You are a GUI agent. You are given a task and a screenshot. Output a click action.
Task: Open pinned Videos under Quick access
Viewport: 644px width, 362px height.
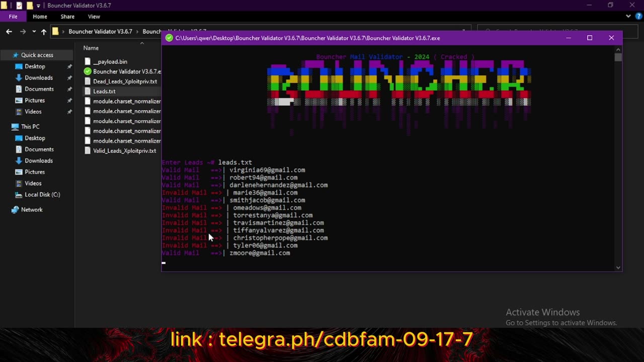point(33,112)
